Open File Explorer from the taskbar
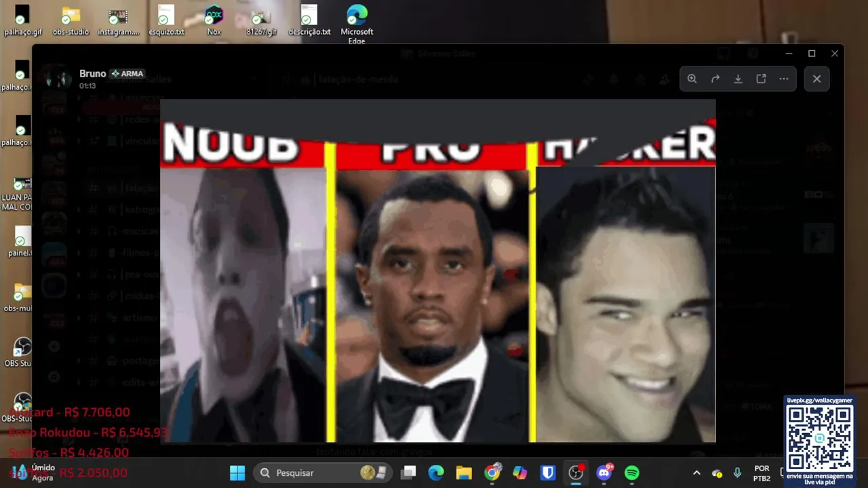Image resolution: width=868 pixels, height=488 pixels. click(x=464, y=472)
